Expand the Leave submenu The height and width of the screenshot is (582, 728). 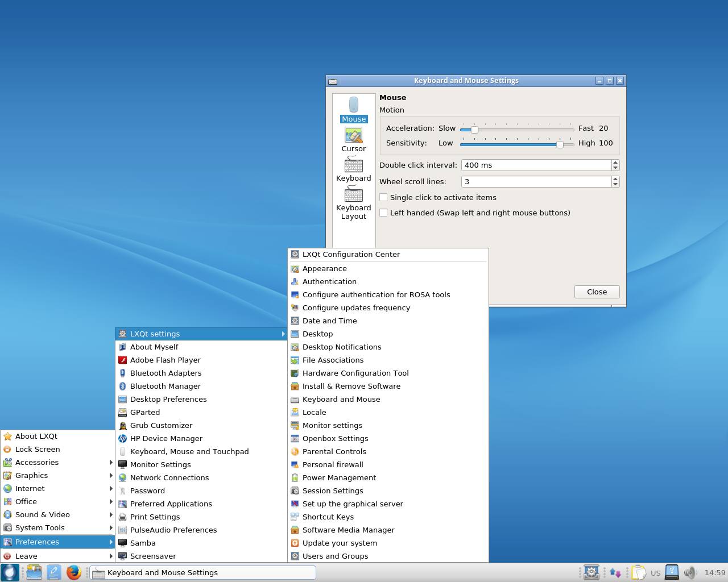[x=57, y=556]
